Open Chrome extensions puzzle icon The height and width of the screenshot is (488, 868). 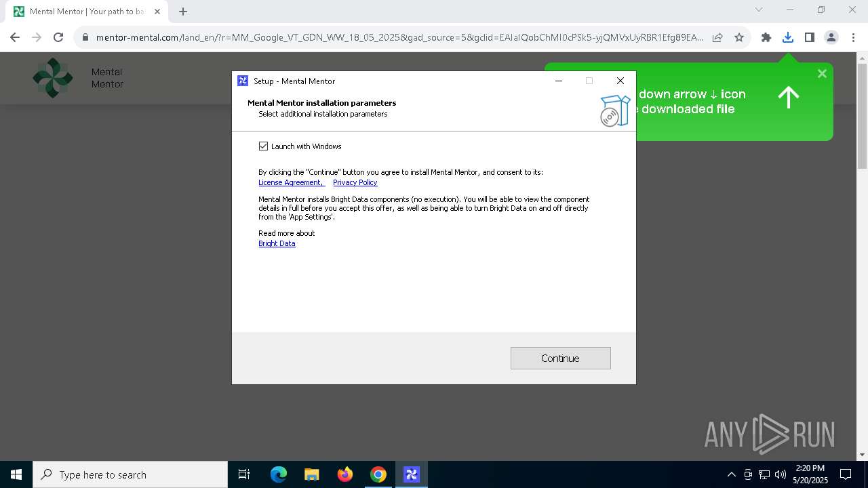(x=766, y=37)
